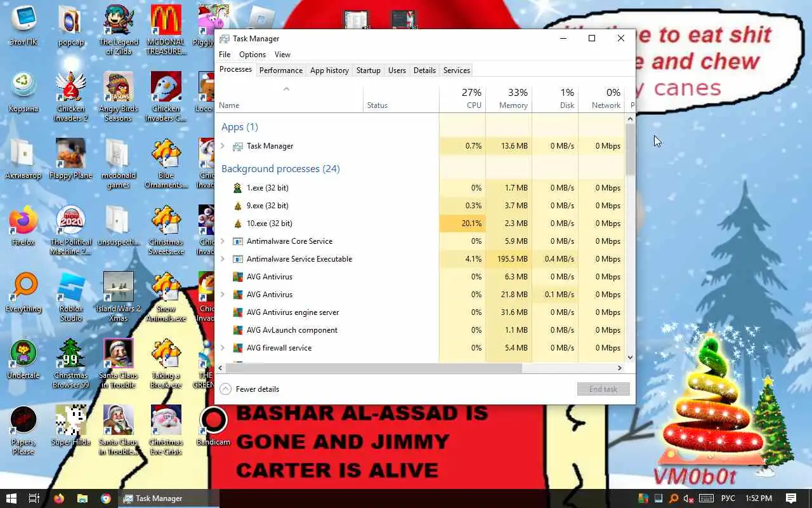Expand the Antimalware Core Service row
The width and height of the screenshot is (812, 508).
223,241
